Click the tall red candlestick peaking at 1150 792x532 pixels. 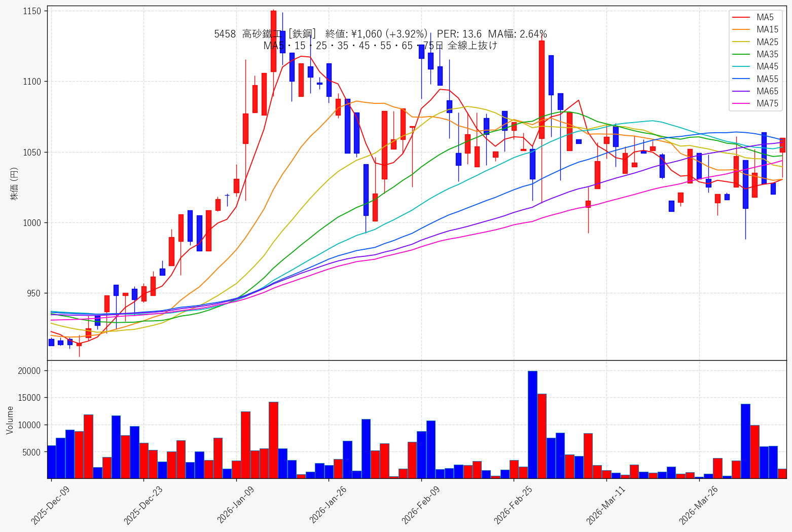(273, 41)
